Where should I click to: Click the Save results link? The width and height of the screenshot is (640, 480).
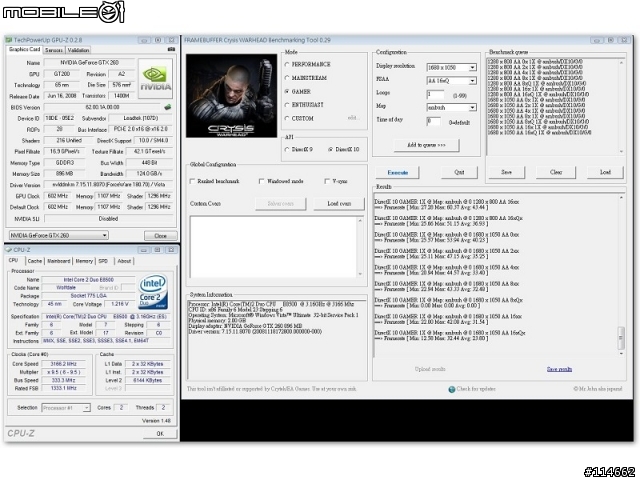pos(559,369)
